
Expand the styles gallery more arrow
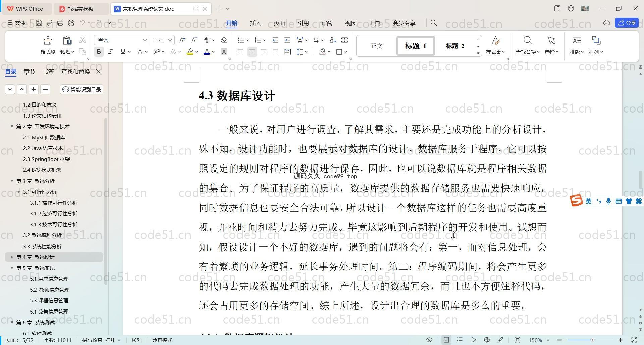coord(478,53)
